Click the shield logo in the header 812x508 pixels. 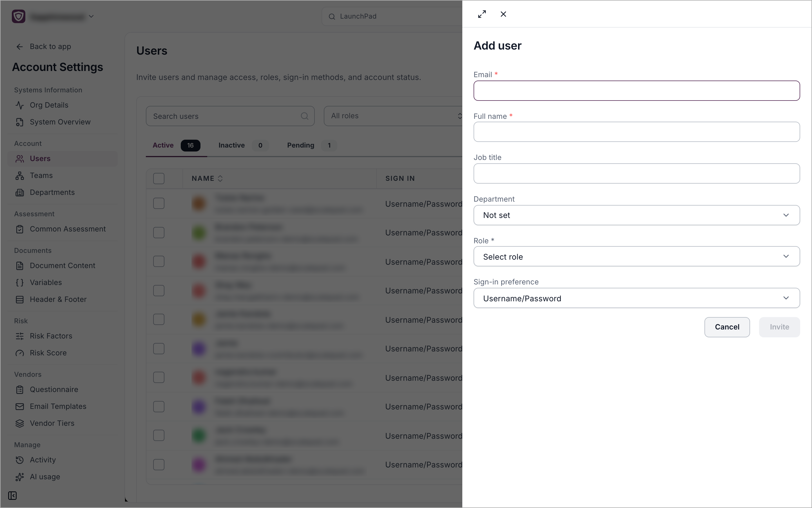[x=19, y=16]
